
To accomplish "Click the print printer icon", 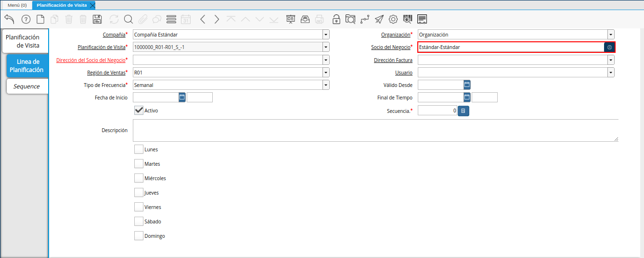I will tap(320, 19).
